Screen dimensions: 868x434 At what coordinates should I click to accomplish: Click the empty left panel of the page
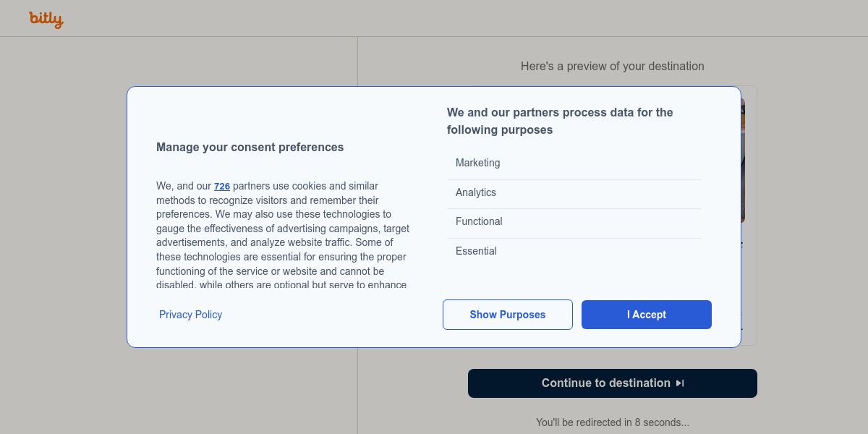(x=181, y=391)
